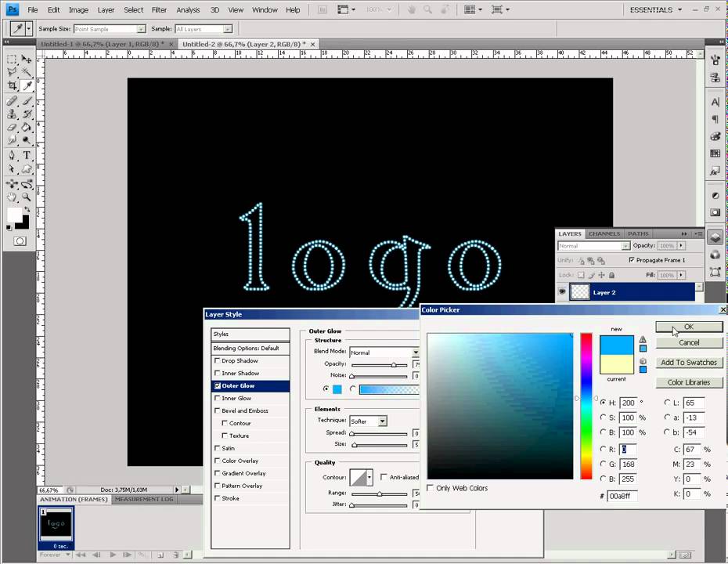Screen dimensions: 728x564
Task: Open the Filter menu
Action: tap(159, 10)
